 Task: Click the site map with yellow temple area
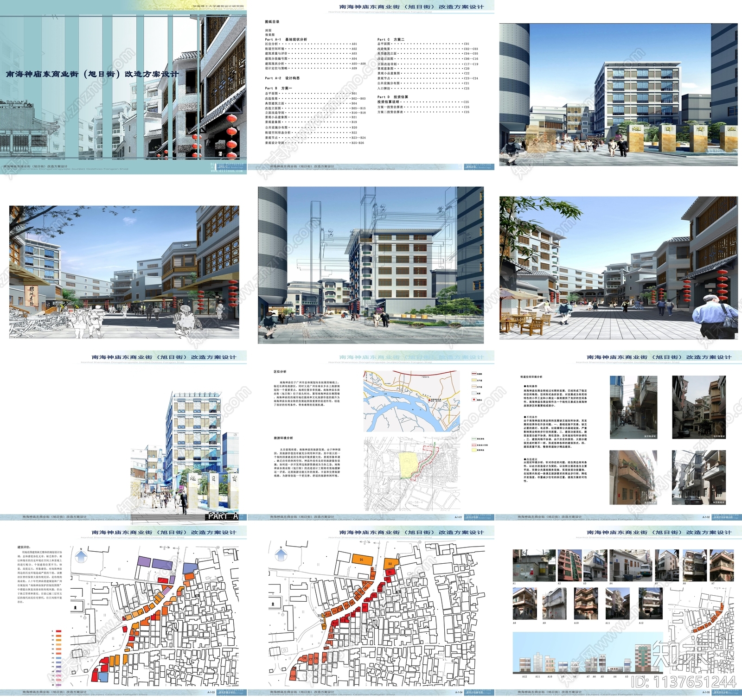(x=411, y=473)
